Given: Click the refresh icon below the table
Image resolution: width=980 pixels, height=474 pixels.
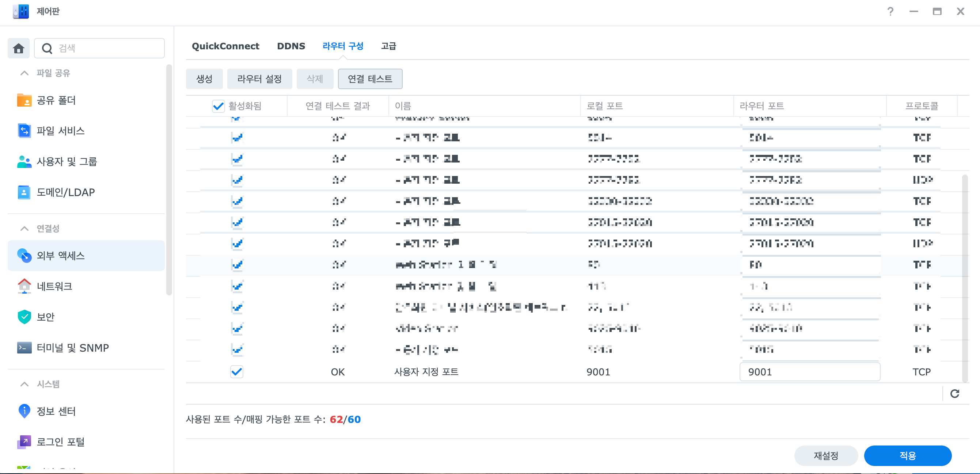Looking at the screenshot, I should tap(954, 393).
